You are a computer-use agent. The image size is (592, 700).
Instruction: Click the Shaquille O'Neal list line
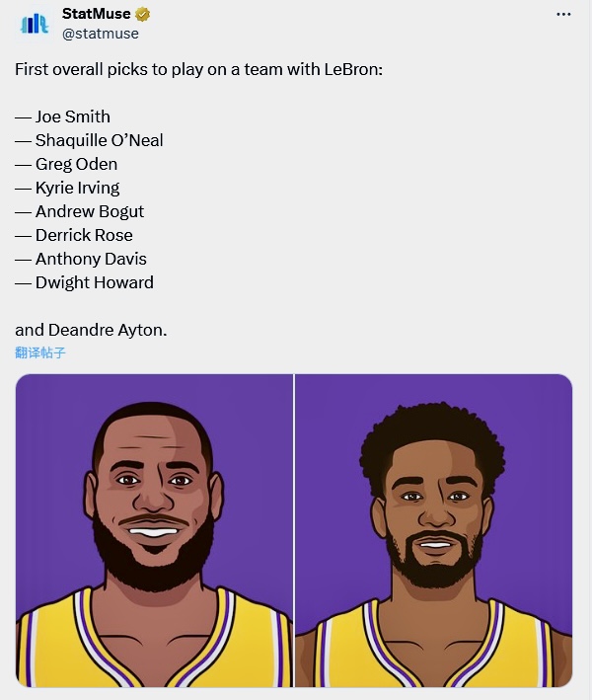(89, 140)
